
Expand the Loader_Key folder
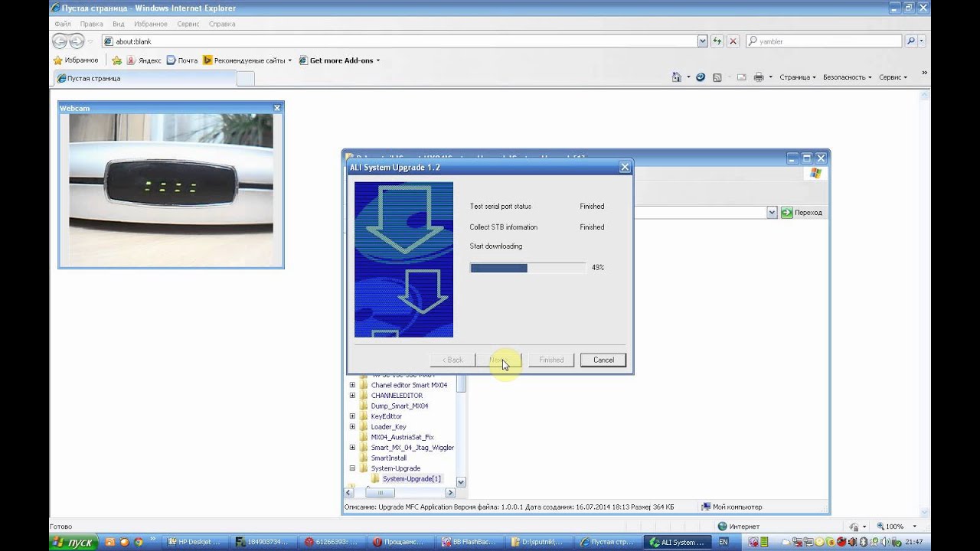pyautogui.click(x=353, y=427)
